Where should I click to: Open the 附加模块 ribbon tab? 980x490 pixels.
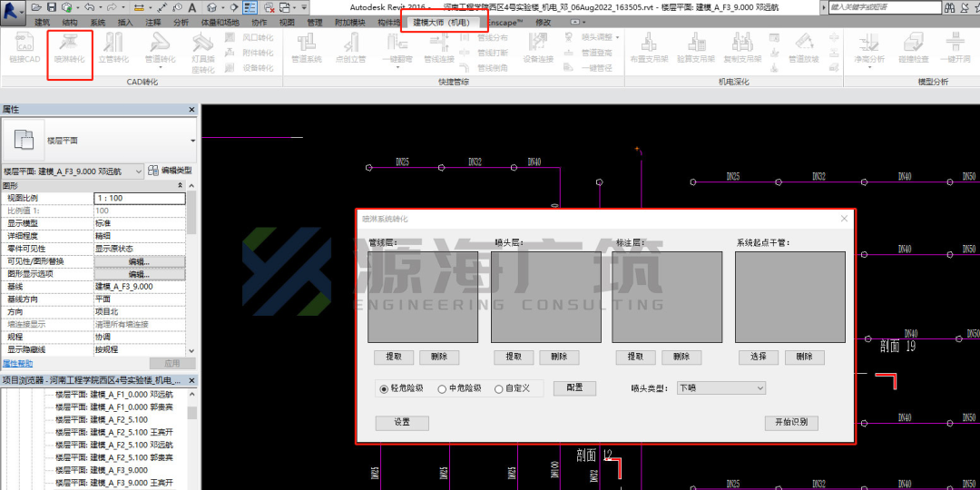point(350,23)
